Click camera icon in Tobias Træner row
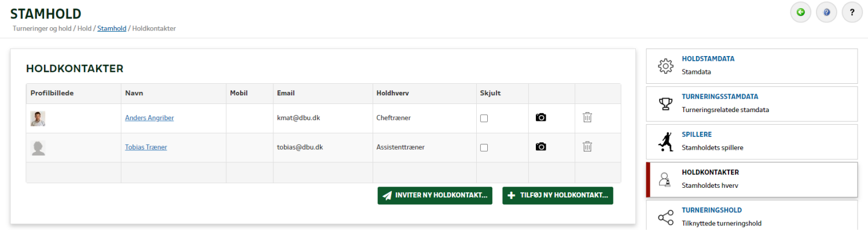Screen dimensions: 868x230 [540, 147]
